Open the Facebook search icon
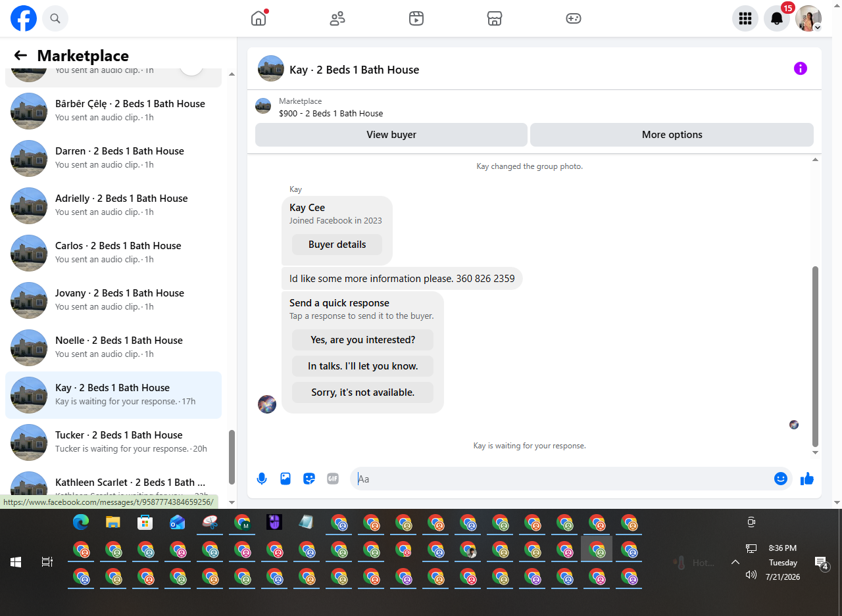The width and height of the screenshot is (842, 616). 55,18
